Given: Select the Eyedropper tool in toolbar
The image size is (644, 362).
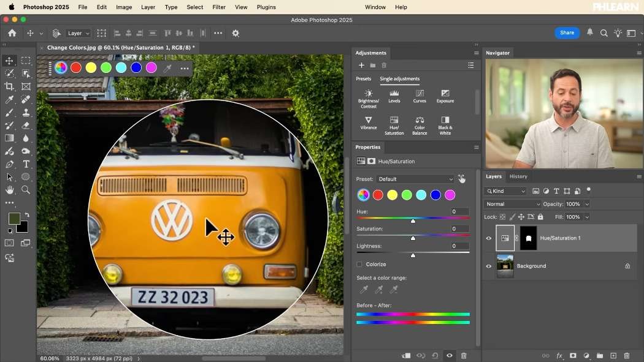Looking at the screenshot, I should tap(9, 99).
